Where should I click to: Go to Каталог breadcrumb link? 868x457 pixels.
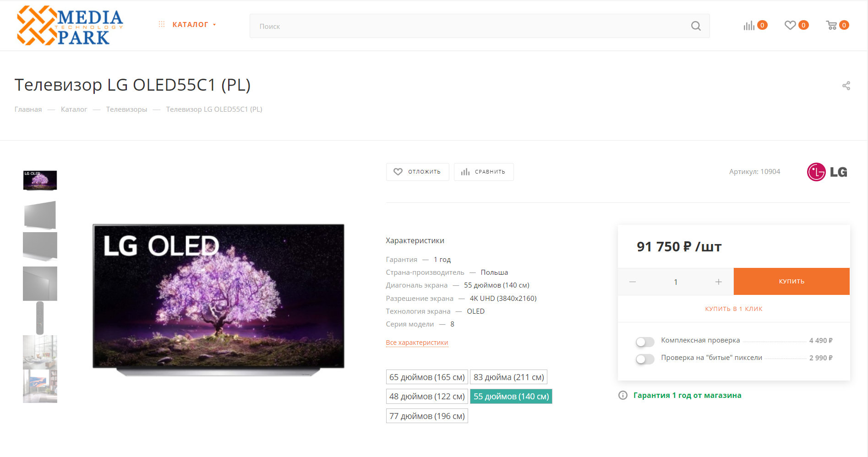pyautogui.click(x=74, y=109)
